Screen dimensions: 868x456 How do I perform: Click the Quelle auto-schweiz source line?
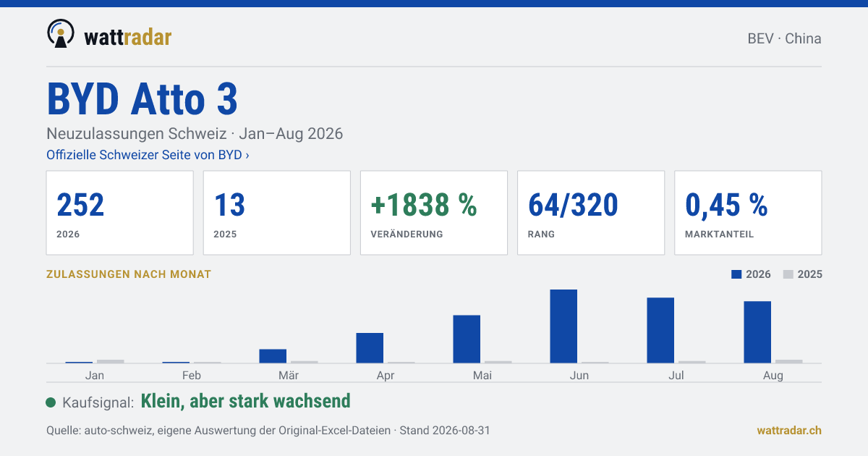tap(268, 430)
